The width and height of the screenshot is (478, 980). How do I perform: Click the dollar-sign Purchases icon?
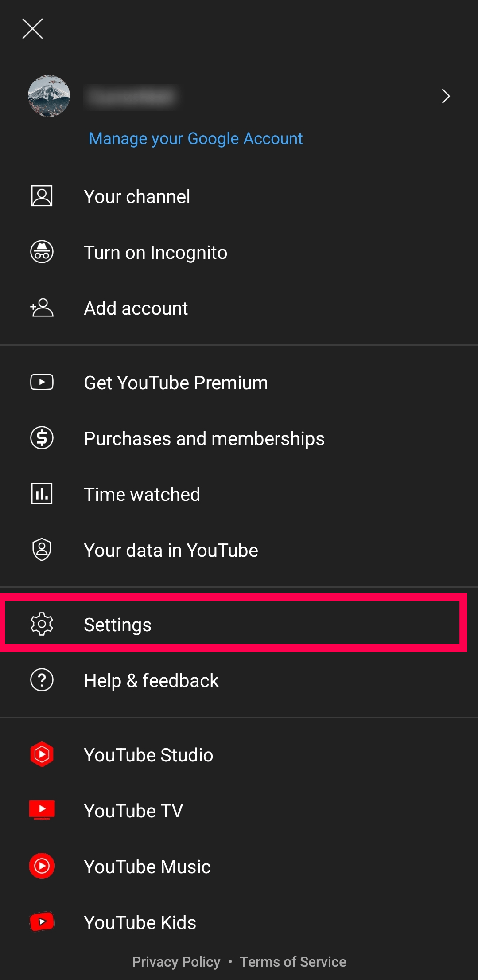42,438
